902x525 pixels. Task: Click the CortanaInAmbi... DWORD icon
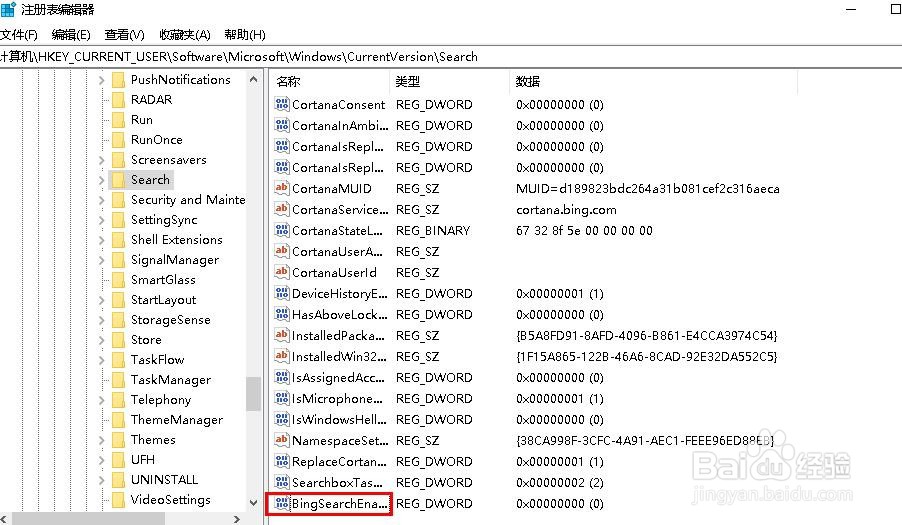pos(282,125)
